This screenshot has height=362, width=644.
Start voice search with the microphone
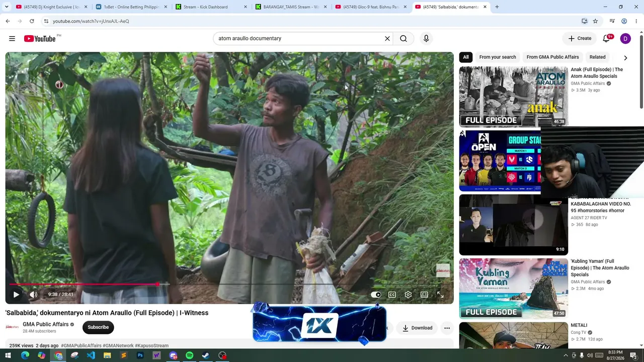pos(426,39)
